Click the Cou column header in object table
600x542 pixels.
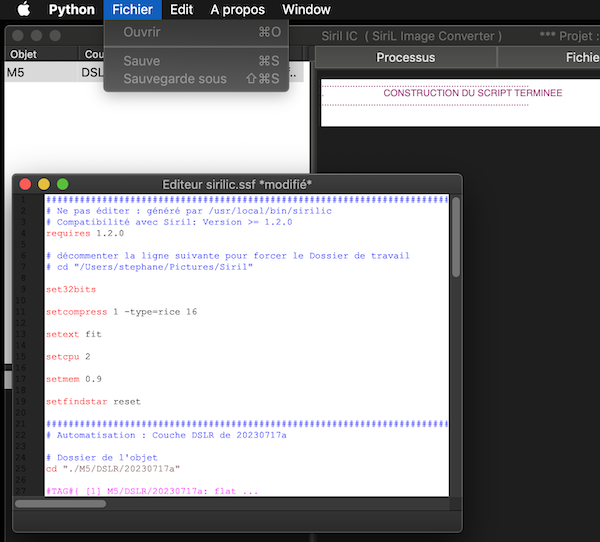click(x=92, y=54)
